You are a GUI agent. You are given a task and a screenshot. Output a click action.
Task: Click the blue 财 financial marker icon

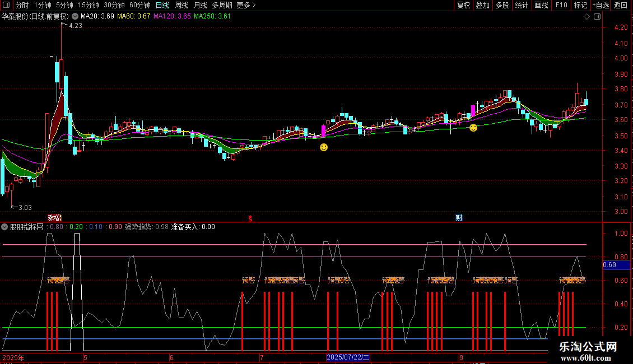(x=459, y=218)
